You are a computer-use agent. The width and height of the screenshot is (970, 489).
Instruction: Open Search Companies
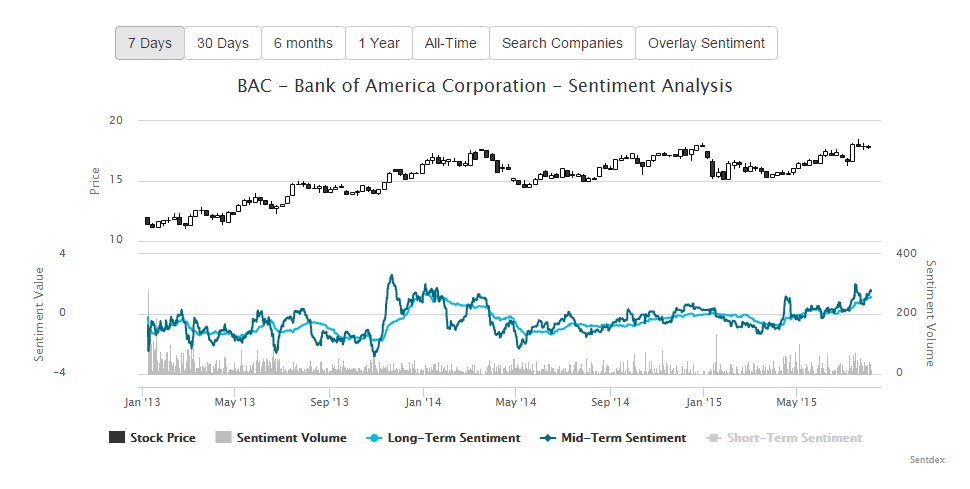(562, 43)
